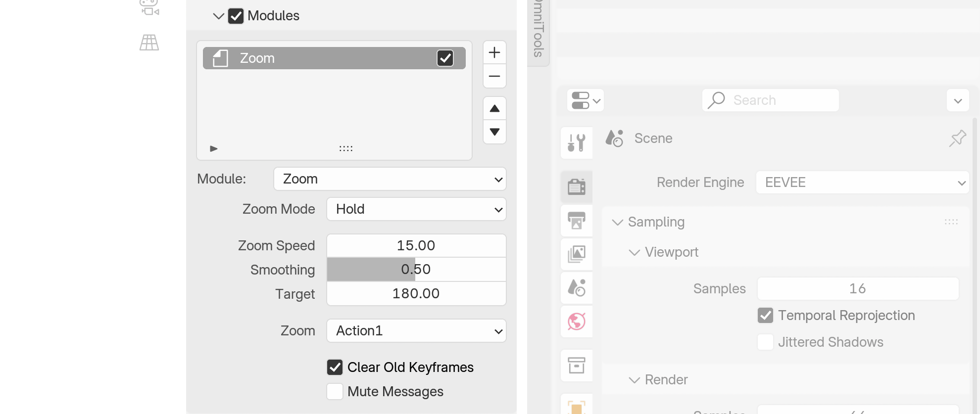Image resolution: width=980 pixels, height=414 pixels.
Task: Click the Smoothing slider
Action: click(x=416, y=270)
